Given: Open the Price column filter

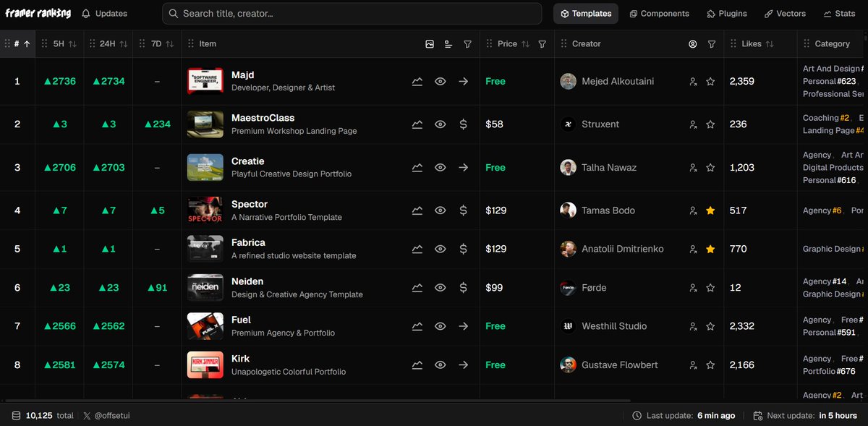Looking at the screenshot, I should click(x=542, y=44).
